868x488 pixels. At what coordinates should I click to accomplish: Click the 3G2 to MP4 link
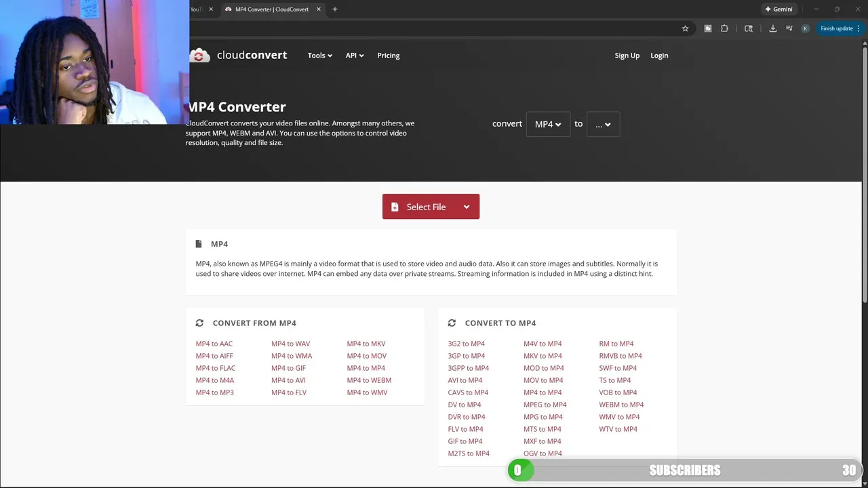[x=467, y=344]
